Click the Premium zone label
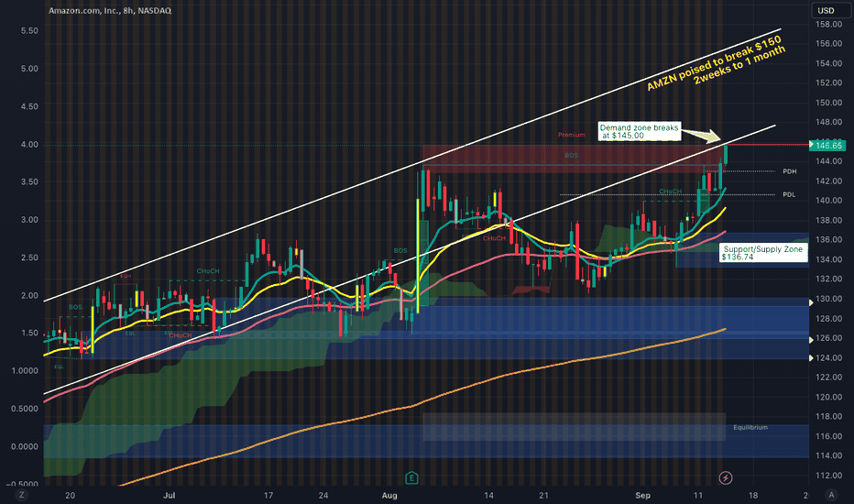Viewport: 854px width, 504px height. 572,135
